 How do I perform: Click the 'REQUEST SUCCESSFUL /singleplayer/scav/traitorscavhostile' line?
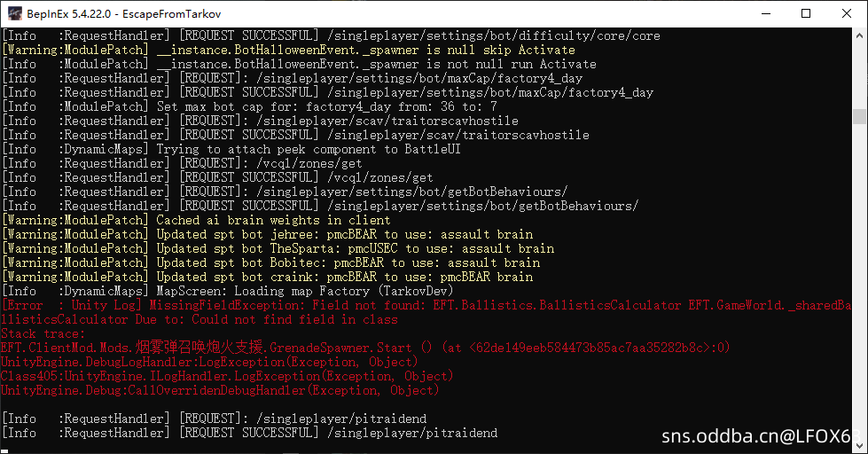click(295, 135)
